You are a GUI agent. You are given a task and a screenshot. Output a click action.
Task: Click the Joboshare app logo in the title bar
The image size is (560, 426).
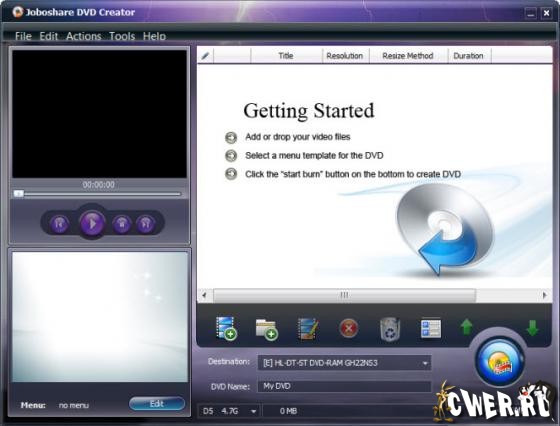click(18, 12)
